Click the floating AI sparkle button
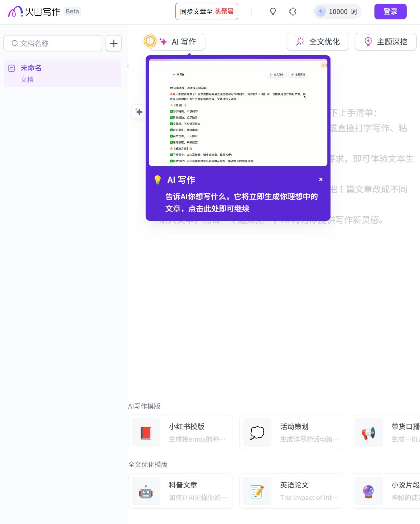Viewport: 420px width, 524px height. coord(139,112)
